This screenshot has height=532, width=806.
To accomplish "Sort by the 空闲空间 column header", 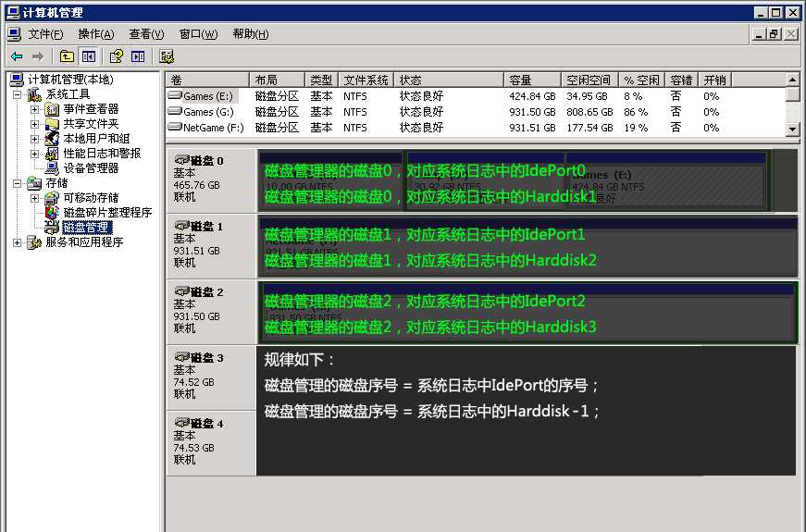I will [x=589, y=80].
